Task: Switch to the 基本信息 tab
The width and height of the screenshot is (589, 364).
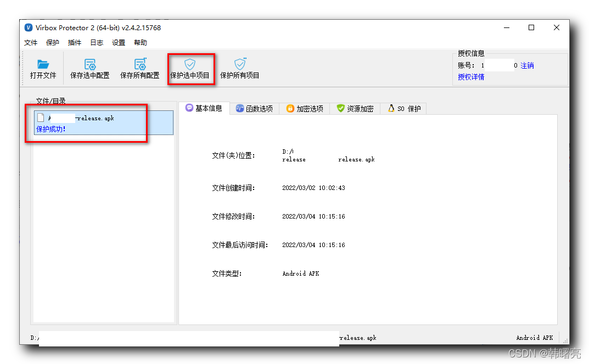Action: 204,108
